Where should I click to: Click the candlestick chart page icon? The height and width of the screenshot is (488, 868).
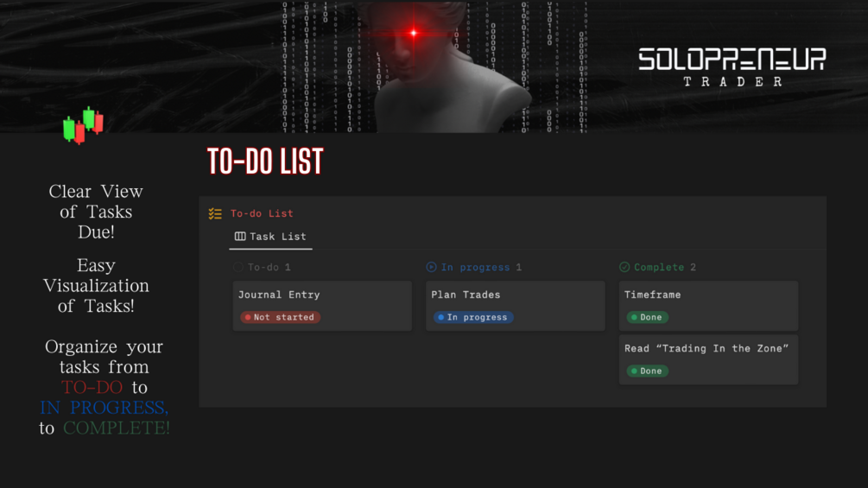click(x=83, y=125)
